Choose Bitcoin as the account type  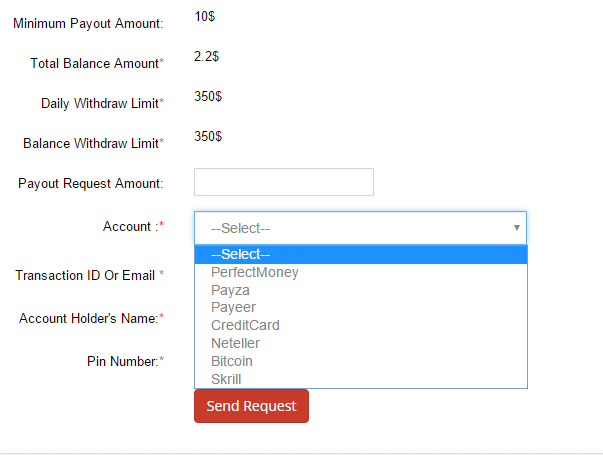pyautogui.click(x=232, y=361)
